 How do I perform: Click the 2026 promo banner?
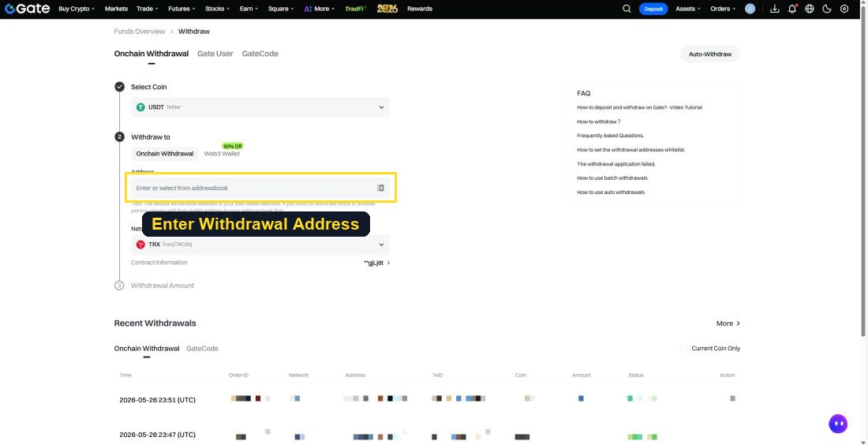click(x=387, y=9)
